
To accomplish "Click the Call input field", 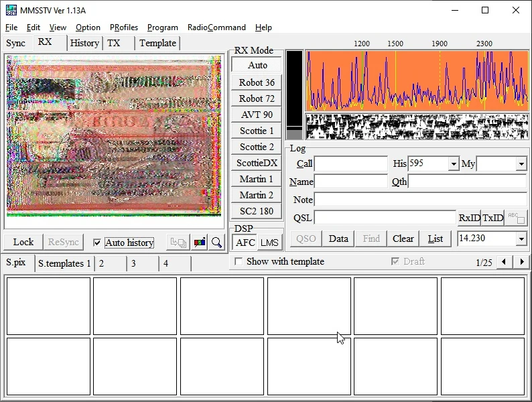I will (x=350, y=164).
